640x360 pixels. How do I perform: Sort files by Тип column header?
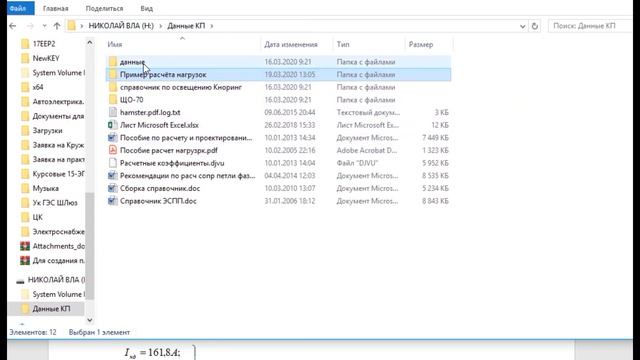(343, 44)
